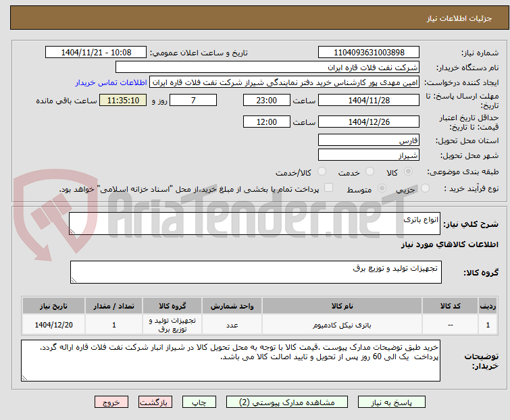Click the row number cell in the battery row
The image size is (510, 420).
[488, 325]
